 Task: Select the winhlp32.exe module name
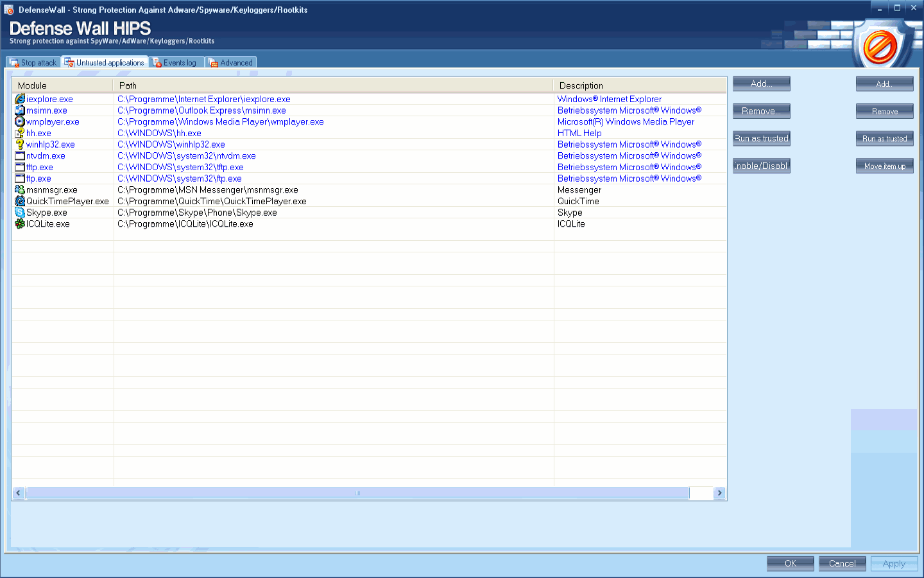point(51,144)
